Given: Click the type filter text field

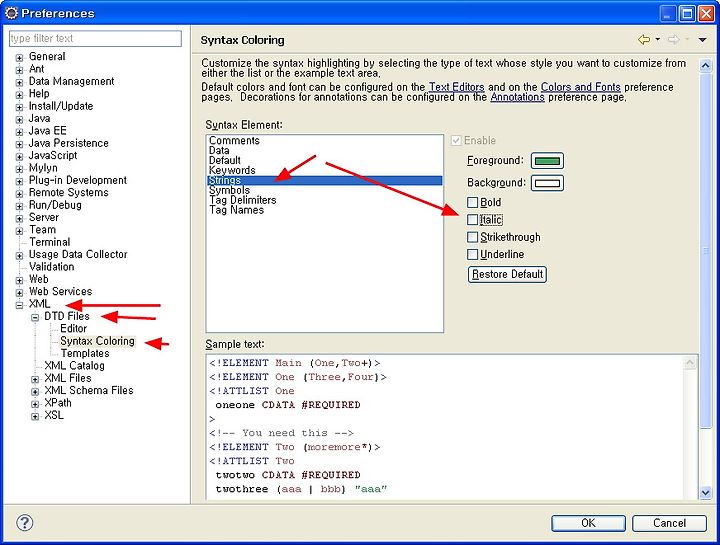Looking at the screenshot, I should pyautogui.click(x=96, y=39).
